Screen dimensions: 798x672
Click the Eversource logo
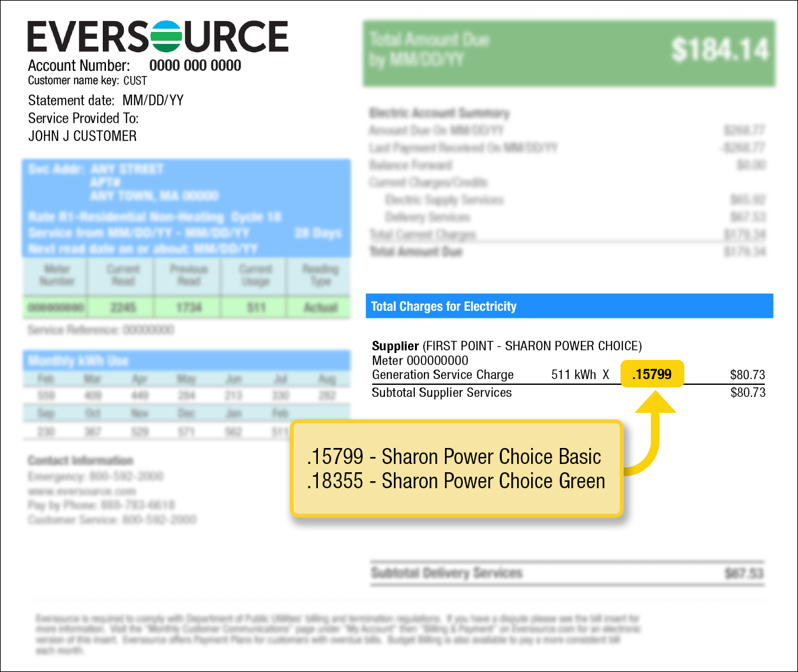(x=158, y=36)
